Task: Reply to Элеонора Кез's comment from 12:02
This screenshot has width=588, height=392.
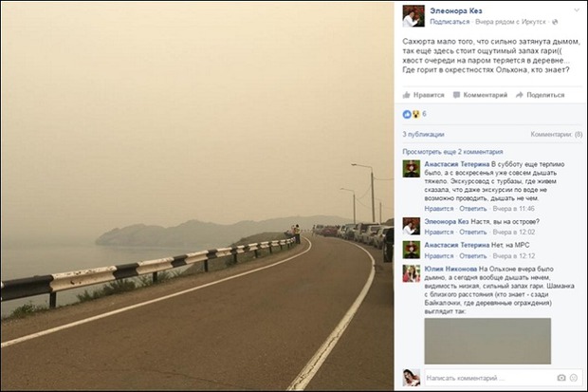Action: (473, 232)
